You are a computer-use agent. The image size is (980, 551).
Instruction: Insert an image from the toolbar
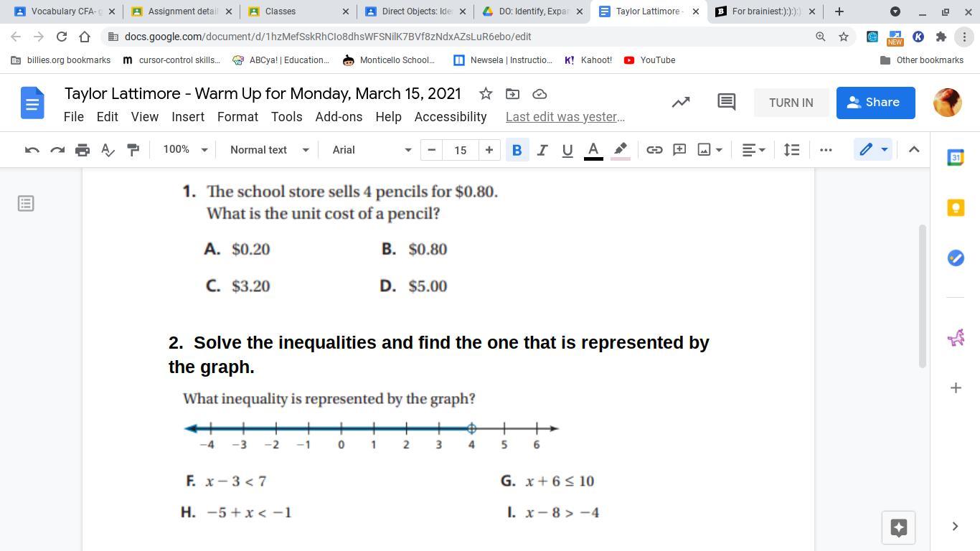tap(705, 150)
